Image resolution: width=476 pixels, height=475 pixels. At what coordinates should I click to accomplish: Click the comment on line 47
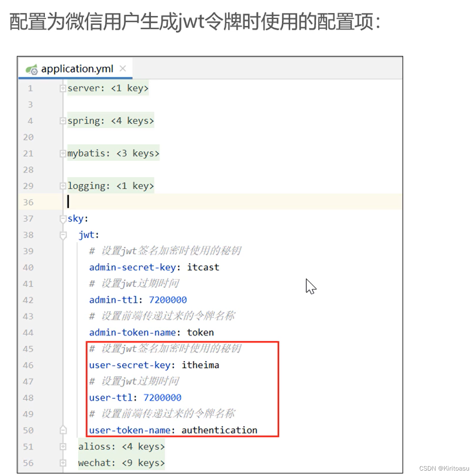pyautogui.click(x=134, y=381)
